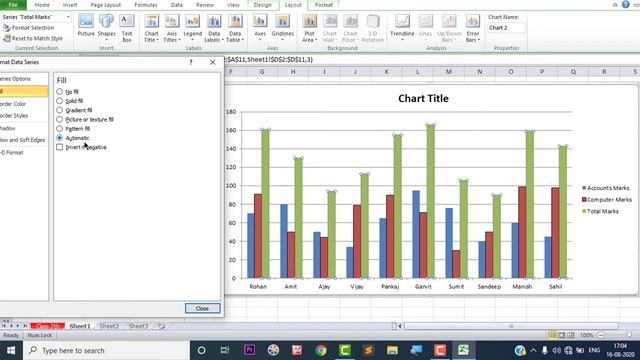Open the Axis Titles options
The image size is (640, 360).
pos(172,28)
